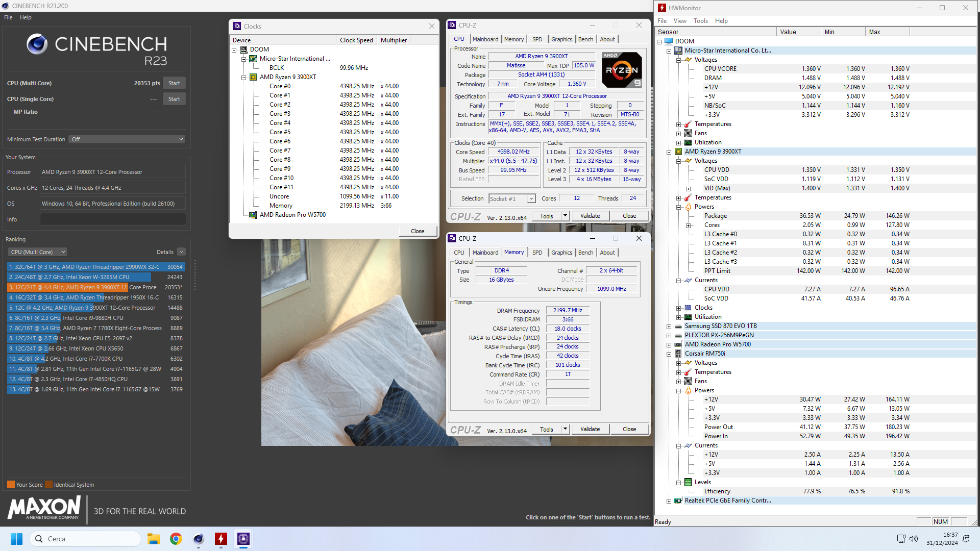Screen dimensions: 980x551
Task: Open the Tools dropdown arrow in upper CPU-Z
Action: tap(565, 216)
